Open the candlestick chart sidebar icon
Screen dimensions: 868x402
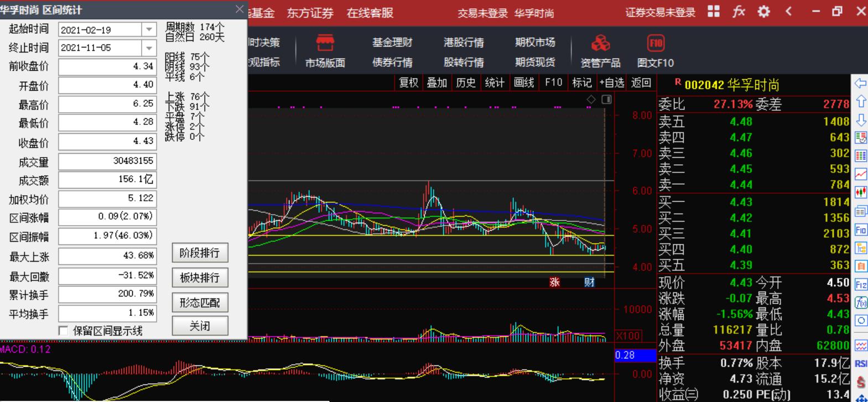click(x=861, y=192)
